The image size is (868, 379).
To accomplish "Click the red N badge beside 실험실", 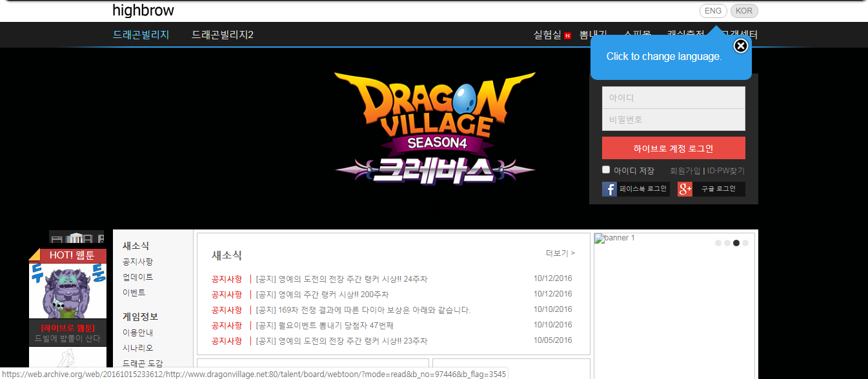I will click(x=567, y=36).
